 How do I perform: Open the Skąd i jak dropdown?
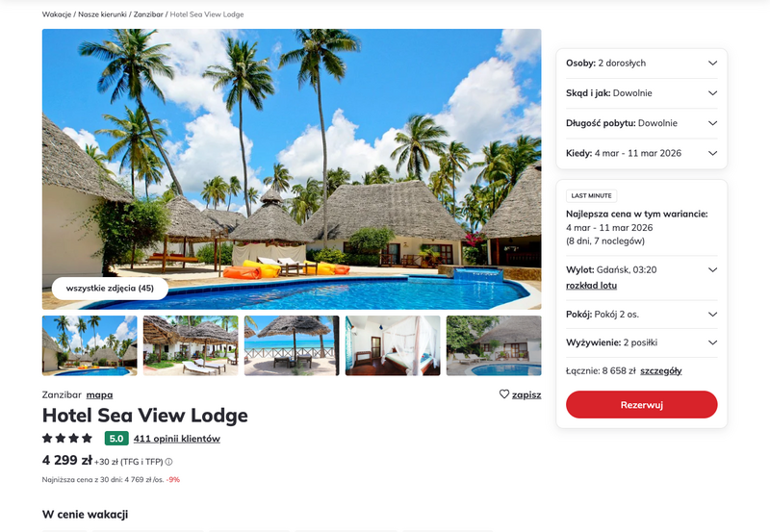click(x=641, y=93)
